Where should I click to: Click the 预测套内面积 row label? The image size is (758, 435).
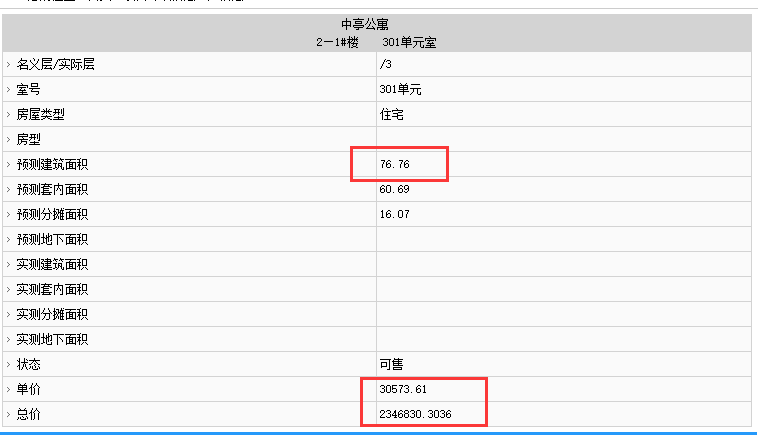click(x=52, y=189)
